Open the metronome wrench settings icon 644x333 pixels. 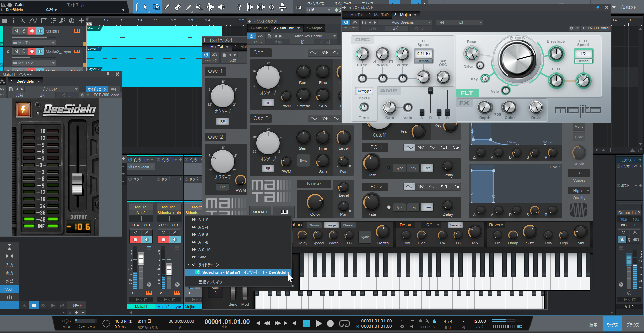click(x=427, y=321)
